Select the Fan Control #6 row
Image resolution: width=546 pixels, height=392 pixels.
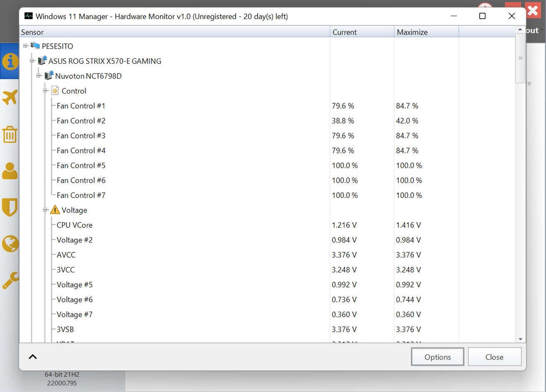point(267,180)
